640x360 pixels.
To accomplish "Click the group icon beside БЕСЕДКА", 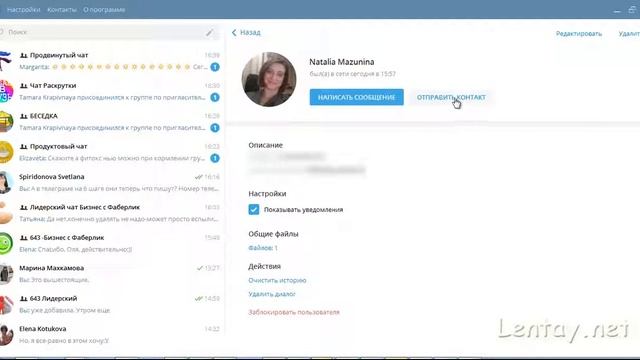I will point(24,116).
